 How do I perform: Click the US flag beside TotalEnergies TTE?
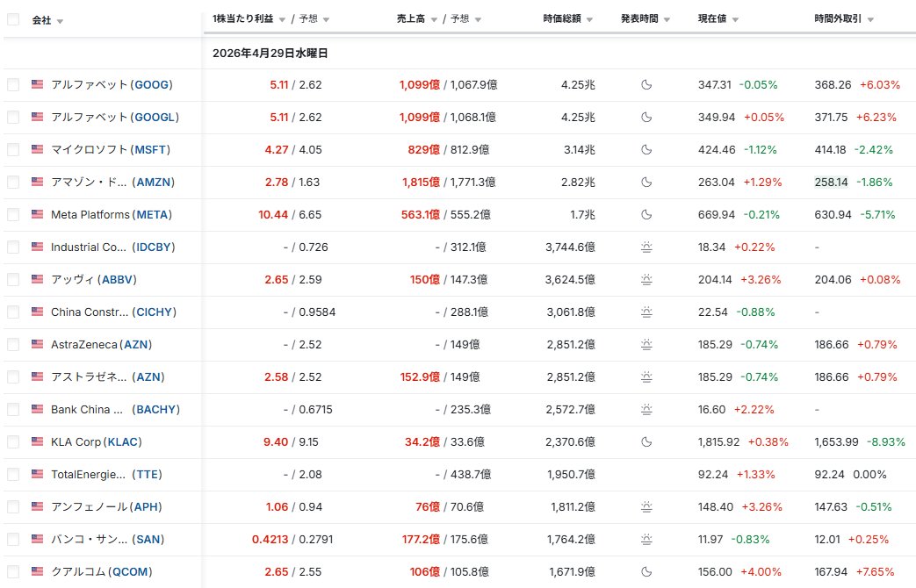(x=38, y=474)
